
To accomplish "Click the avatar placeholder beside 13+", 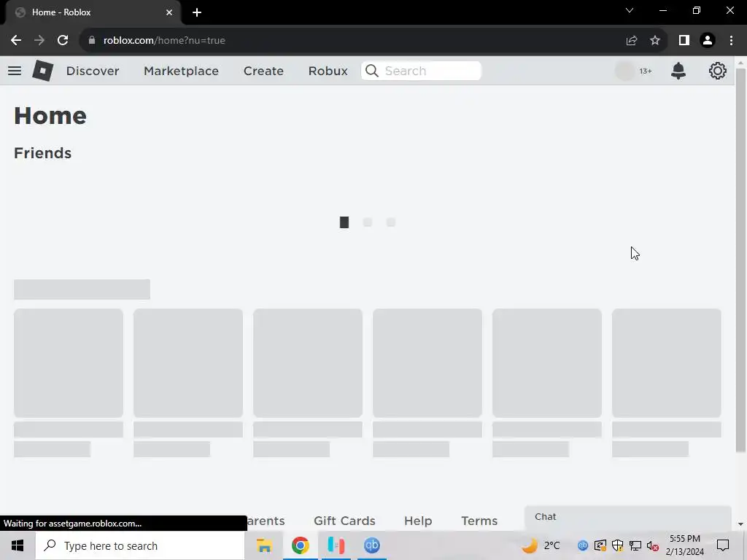I will point(624,71).
